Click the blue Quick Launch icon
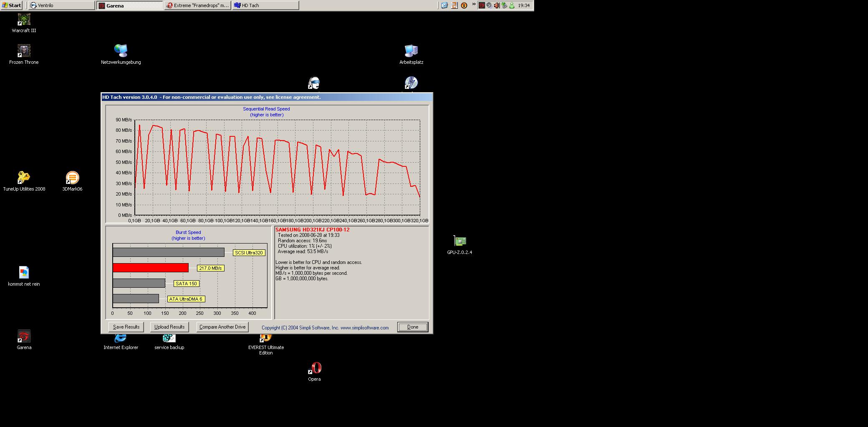 (x=444, y=5)
